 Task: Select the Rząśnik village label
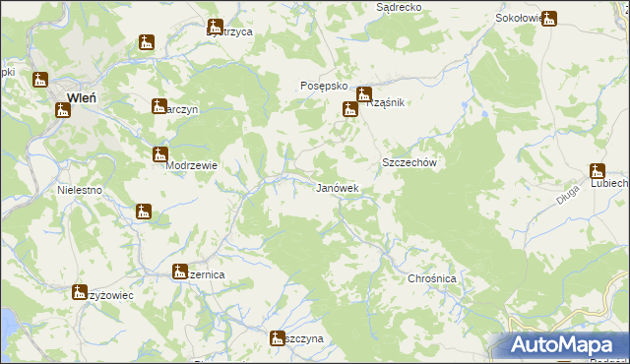click(386, 102)
